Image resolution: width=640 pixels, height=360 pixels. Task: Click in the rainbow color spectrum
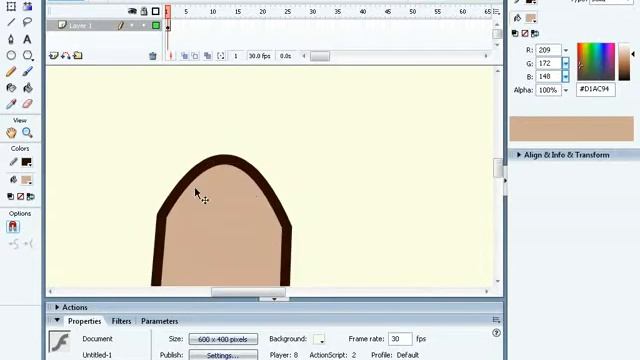click(x=596, y=61)
